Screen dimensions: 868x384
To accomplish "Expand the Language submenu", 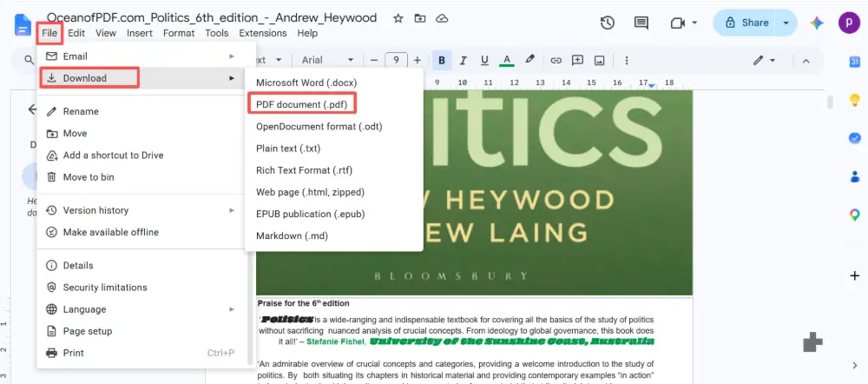I will (141, 309).
